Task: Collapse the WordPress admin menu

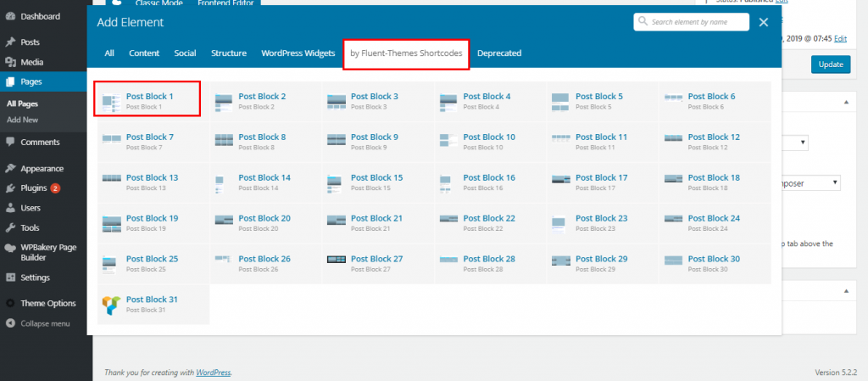Action: pyautogui.click(x=43, y=323)
